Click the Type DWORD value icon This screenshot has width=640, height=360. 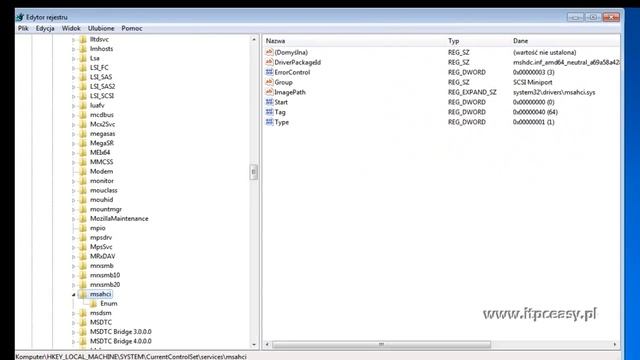pyautogui.click(x=269, y=122)
